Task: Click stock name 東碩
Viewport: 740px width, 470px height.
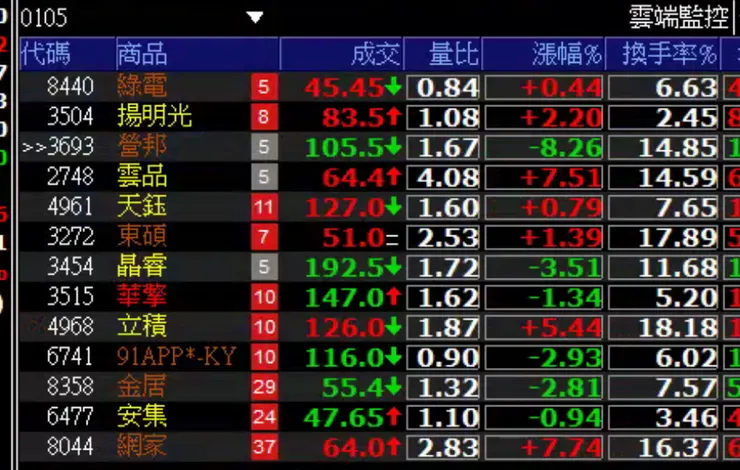Action: (142, 236)
